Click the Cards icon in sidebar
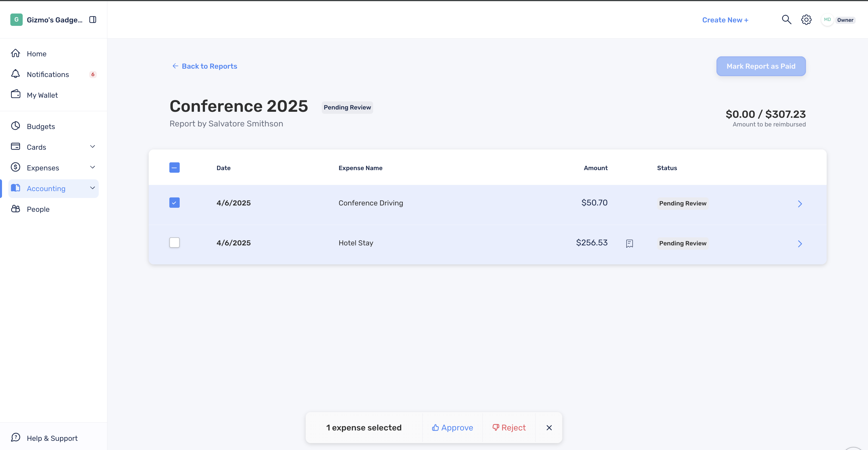Screen dimensions: 868x450 click(15, 146)
